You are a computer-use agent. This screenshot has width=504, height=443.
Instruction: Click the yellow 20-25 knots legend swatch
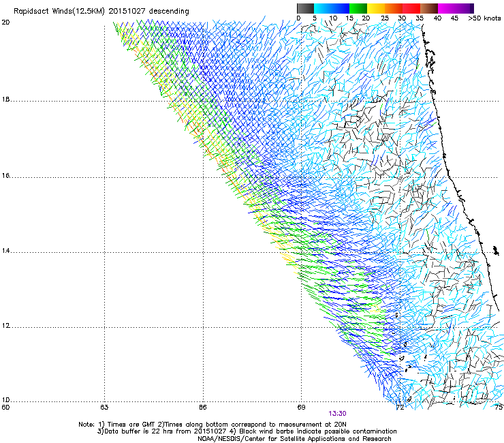point(376,8)
